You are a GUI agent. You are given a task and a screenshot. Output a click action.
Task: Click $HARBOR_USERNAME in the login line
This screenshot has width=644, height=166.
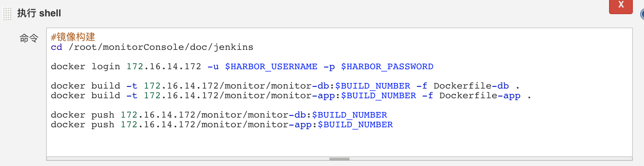(271, 67)
